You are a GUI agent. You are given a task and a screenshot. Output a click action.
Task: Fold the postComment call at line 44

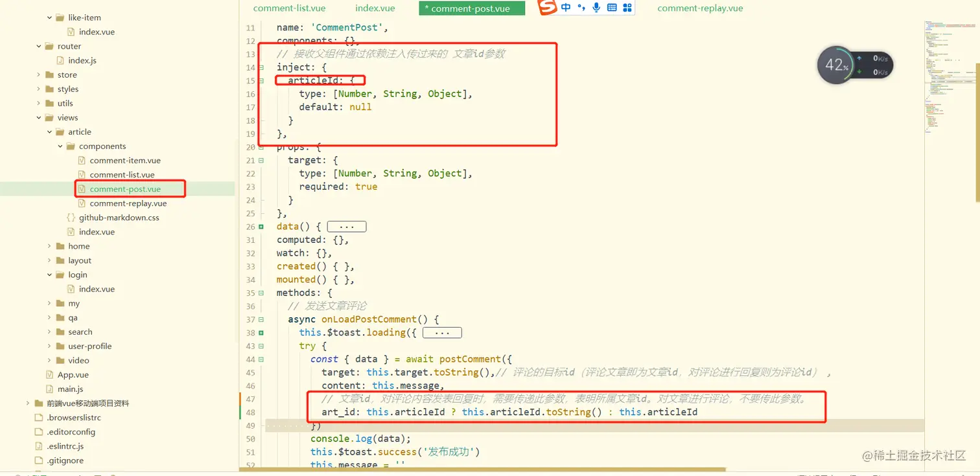261,359
